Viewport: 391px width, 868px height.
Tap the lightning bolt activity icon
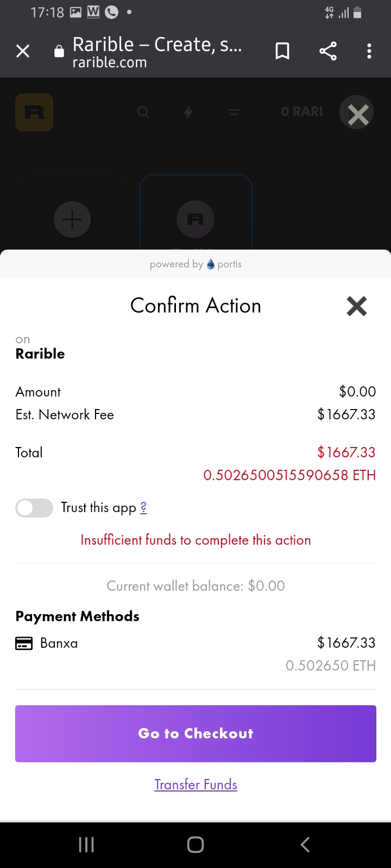(188, 112)
